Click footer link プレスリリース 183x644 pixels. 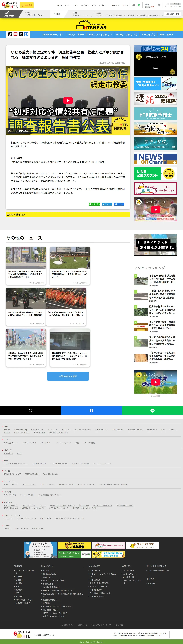pos(129,571)
